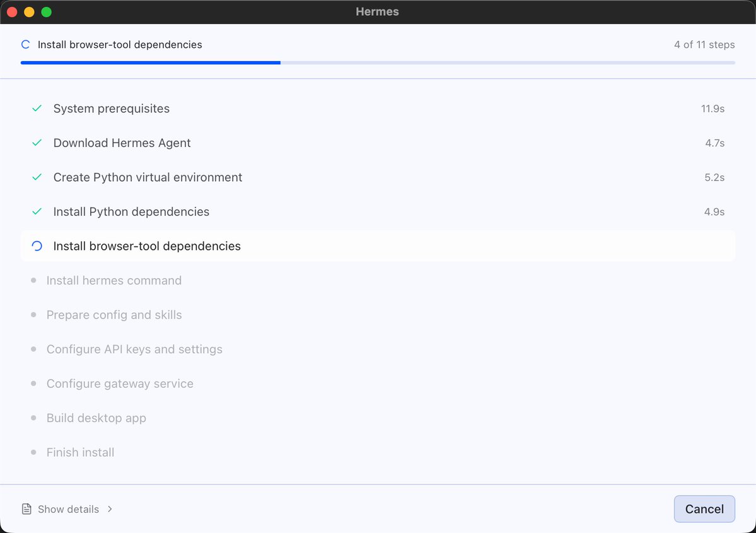This screenshot has width=756, height=533.
Task: Click the 4 of 11 steps counter
Action: click(x=704, y=45)
